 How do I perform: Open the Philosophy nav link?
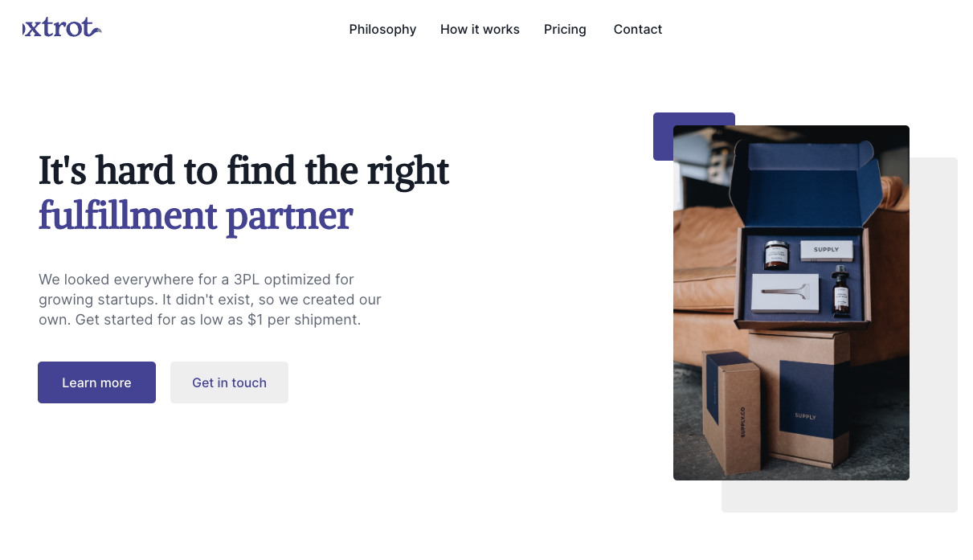[382, 30]
